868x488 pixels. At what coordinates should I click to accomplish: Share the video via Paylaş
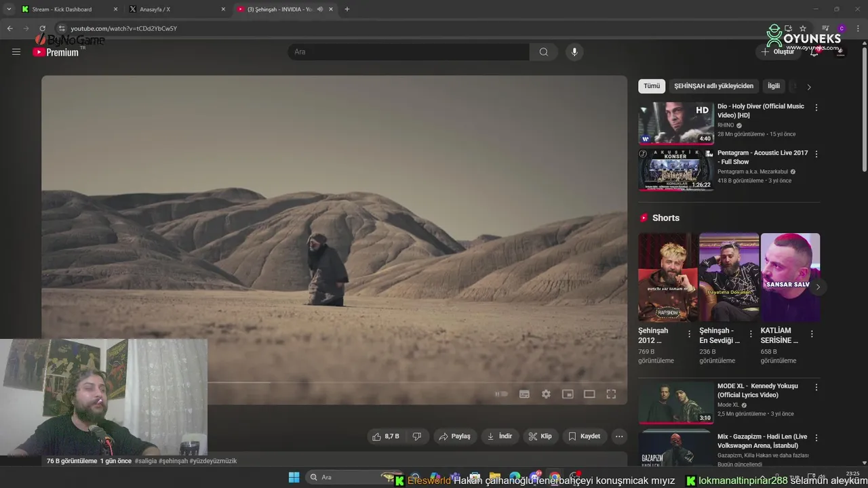(x=454, y=436)
